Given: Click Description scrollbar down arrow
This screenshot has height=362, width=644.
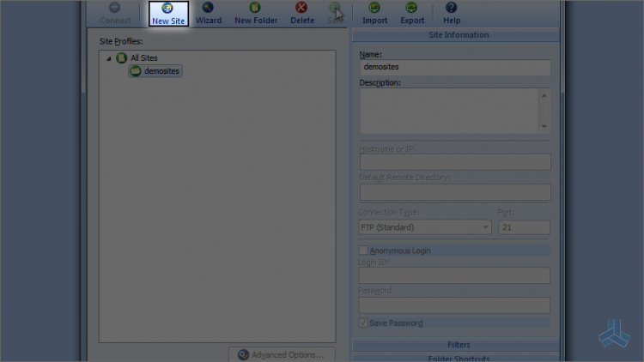Looking at the screenshot, I should click(544, 126).
